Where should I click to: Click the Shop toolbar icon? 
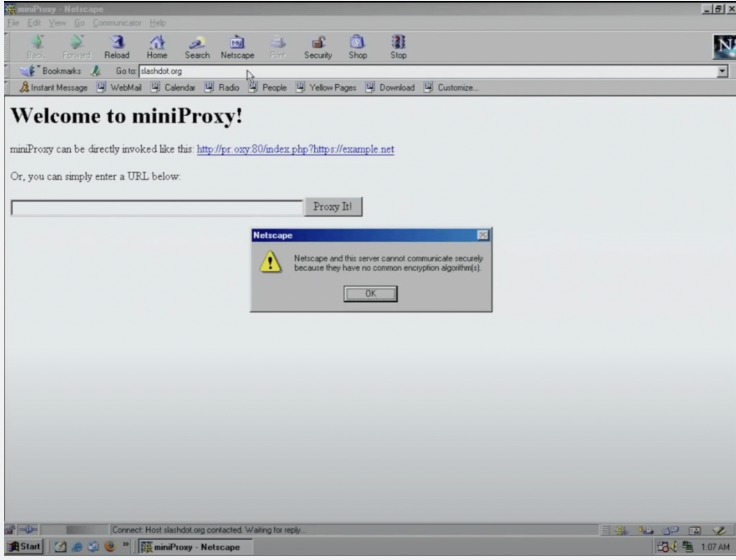click(358, 47)
